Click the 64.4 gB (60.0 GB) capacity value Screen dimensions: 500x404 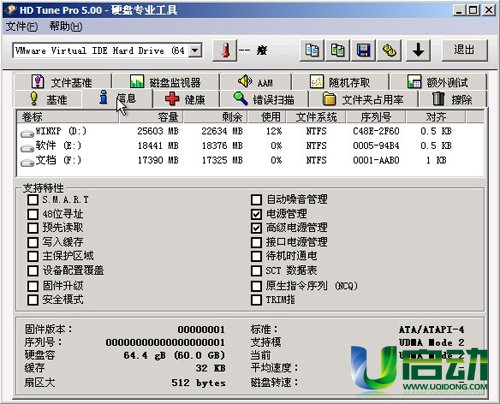tap(174, 356)
